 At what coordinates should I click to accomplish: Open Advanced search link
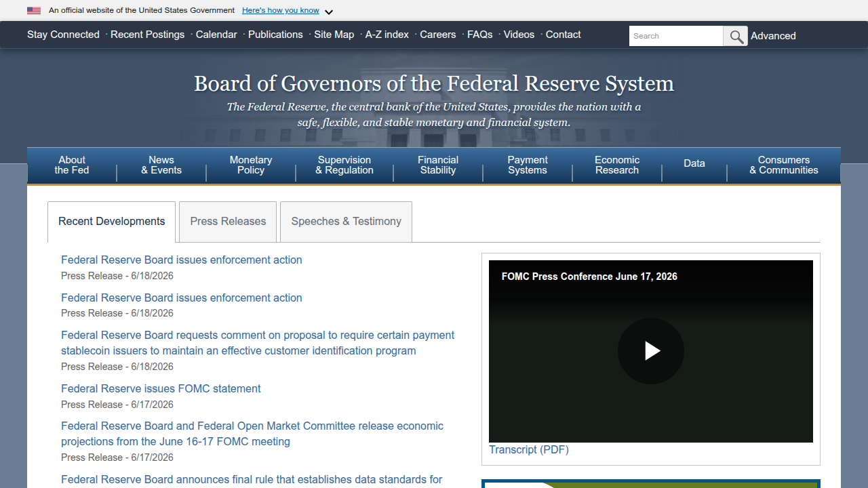click(x=773, y=36)
